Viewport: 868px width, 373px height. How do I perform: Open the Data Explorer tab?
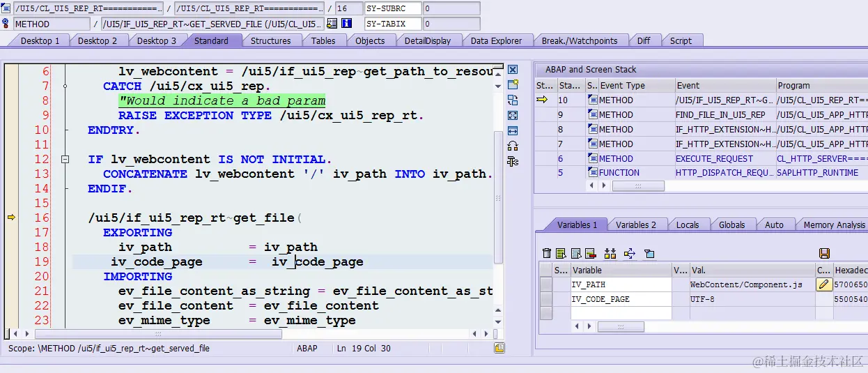pos(496,40)
